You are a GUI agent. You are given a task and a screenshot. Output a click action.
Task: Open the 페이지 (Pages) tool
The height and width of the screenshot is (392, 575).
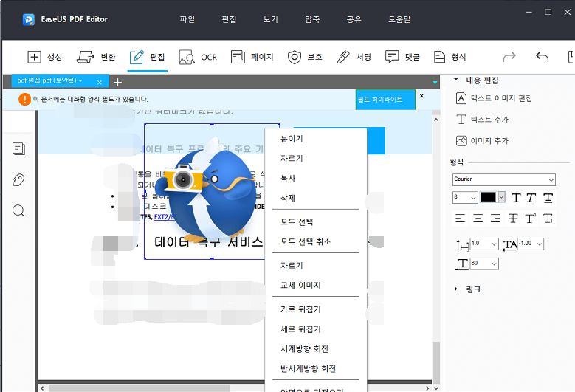pyautogui.click(x=252, y=57)
